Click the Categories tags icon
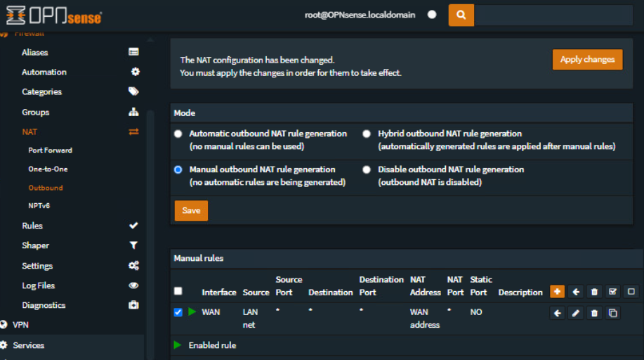Screen dimensions: 644x360 point(133,91)
